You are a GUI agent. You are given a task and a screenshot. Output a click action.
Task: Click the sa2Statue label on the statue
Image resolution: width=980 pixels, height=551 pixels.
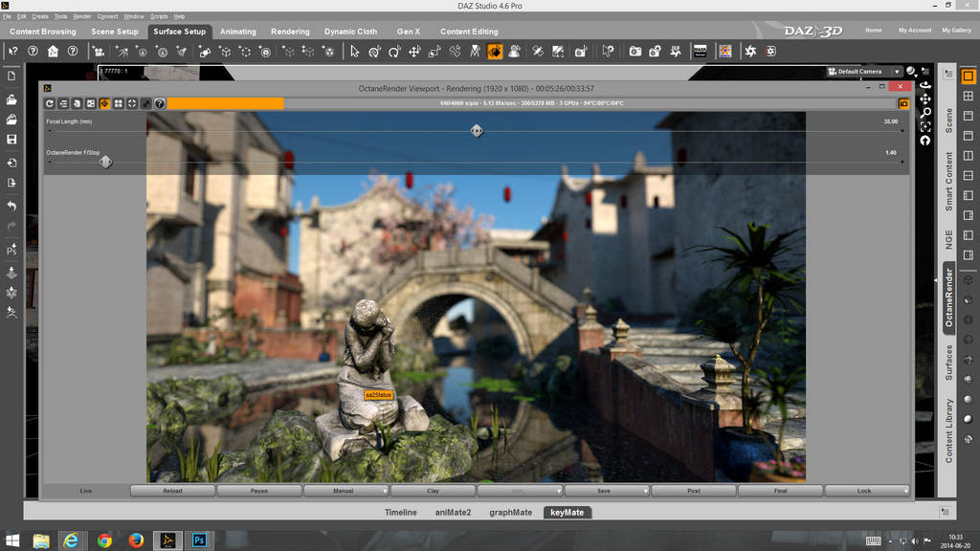(x=379, y=392)
